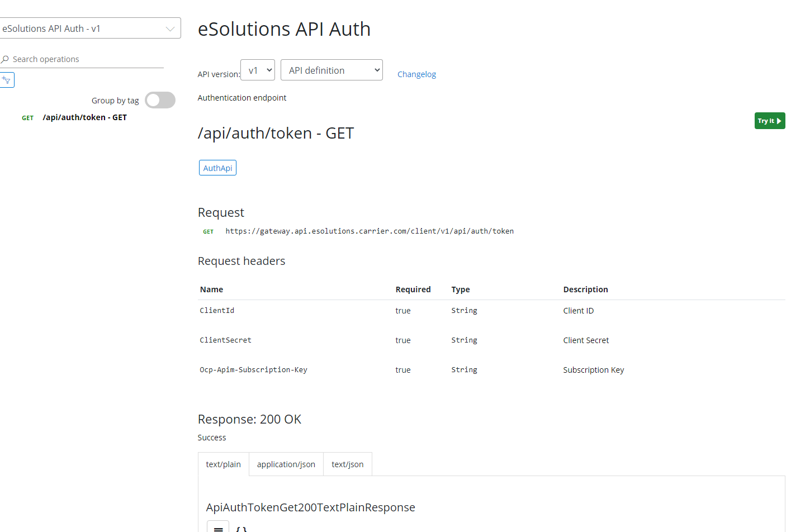
Task: Toggle the Group by tag switch
Action: pyautogui.click(x=160, y=100)
